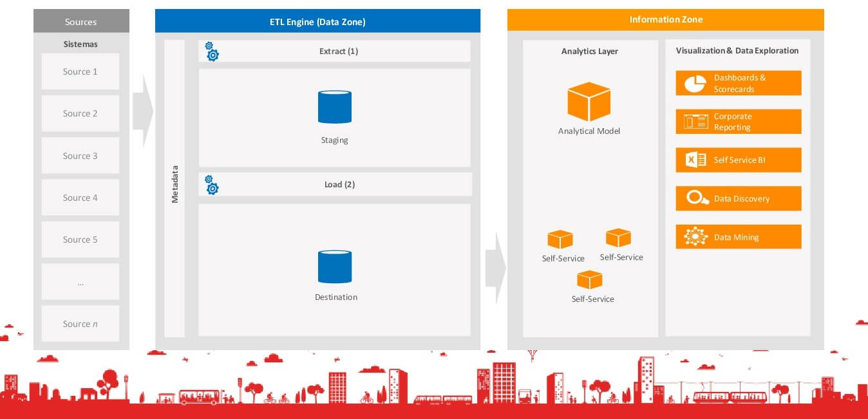Screen dimensions: 868x419
Task: Click the pie chart icon on Dashboards & Scorecards
Action: pos(695,84)
